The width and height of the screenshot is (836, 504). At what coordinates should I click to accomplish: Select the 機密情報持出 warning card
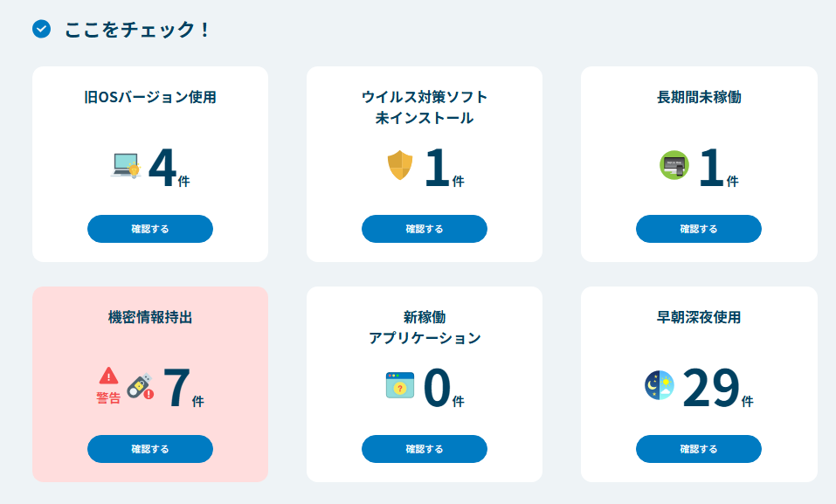(x=149, y=384)
